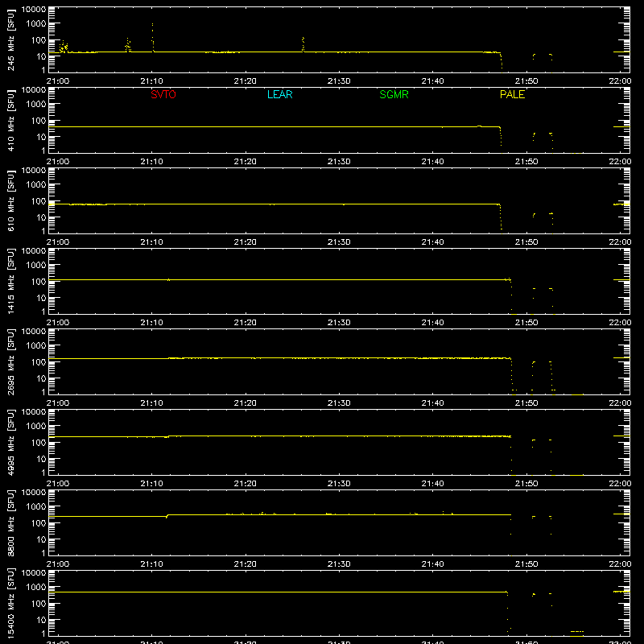The height and width of the screenshot is (644, 644).
Task: Click the 21:26 burst in 245 MHz plot
Action: coord(303,44)
